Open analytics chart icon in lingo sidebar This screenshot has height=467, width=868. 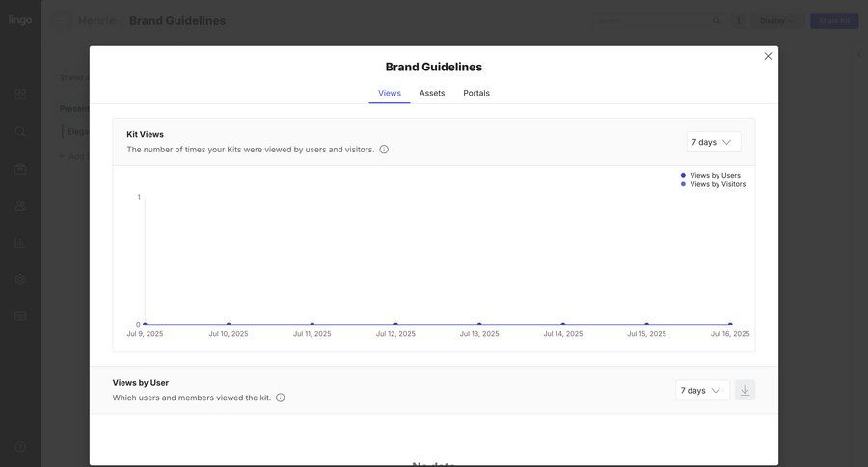20,242
